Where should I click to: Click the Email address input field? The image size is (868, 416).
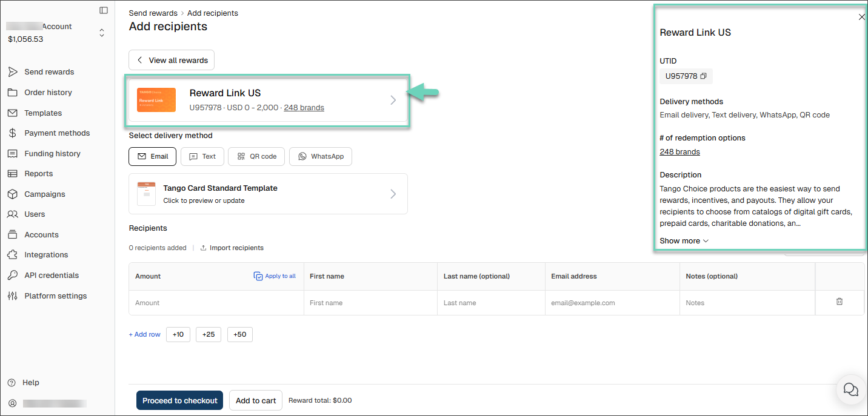point(612,303)
